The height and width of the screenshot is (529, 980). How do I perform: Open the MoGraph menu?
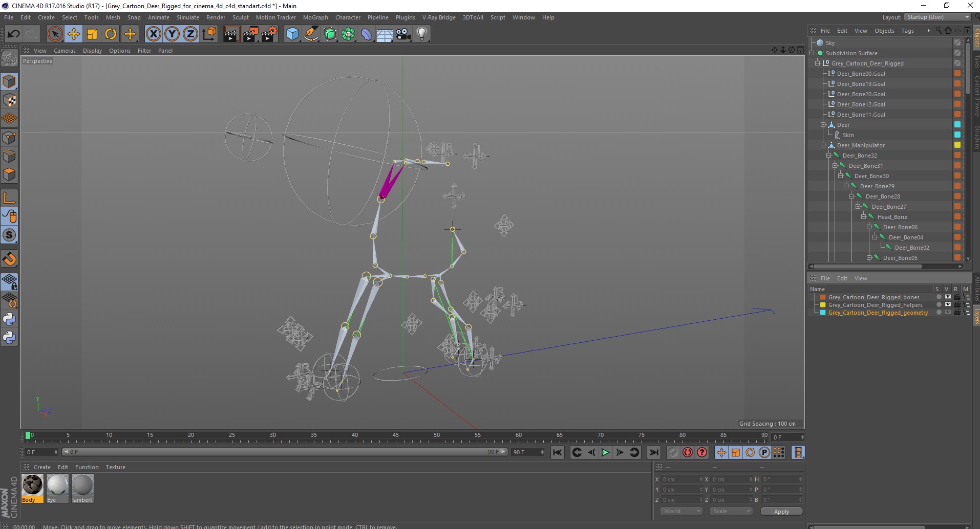pyautogui.click(x=315, y=17)
